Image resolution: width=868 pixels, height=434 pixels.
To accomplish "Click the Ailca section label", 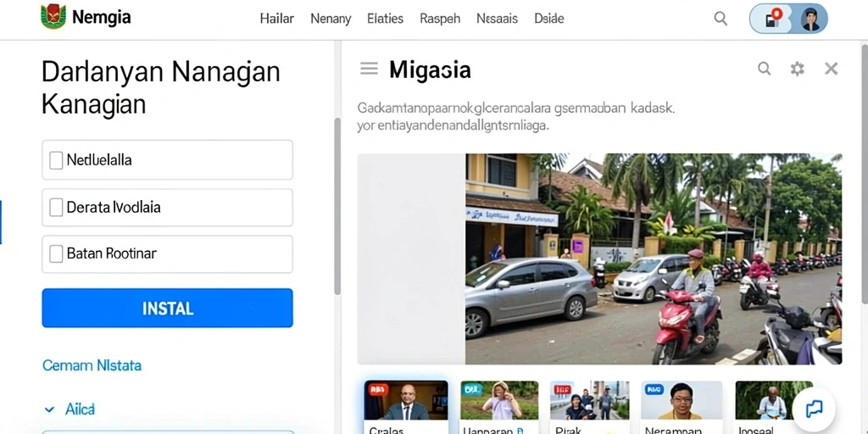I will (80, 409).
